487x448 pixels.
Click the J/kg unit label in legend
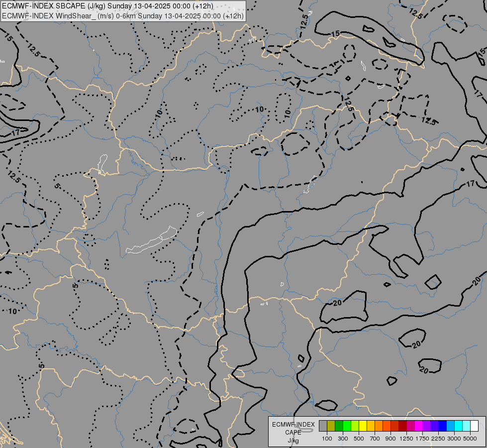(x=293, y=441)
